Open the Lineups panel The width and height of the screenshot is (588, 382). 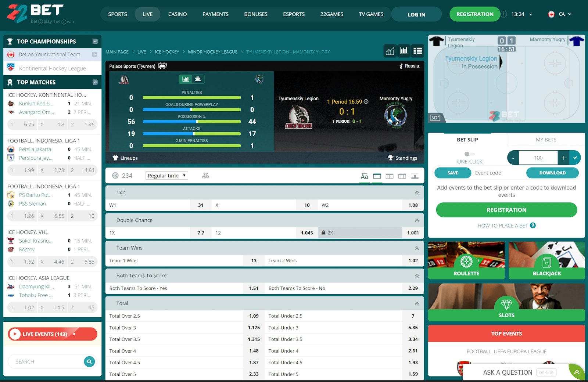point(125,158)
